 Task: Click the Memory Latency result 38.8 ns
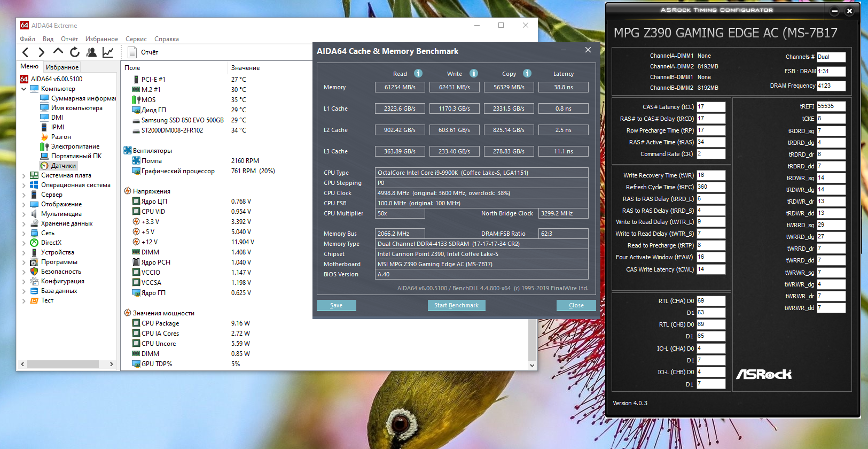(x=564, y=87)
